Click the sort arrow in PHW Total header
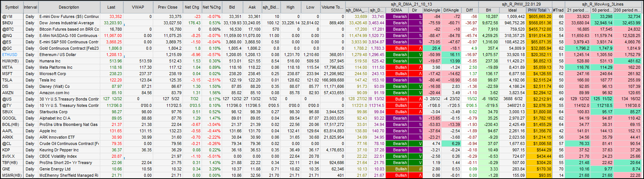The height and width of the screenshot is (179, 644). (x=549, y=10)
